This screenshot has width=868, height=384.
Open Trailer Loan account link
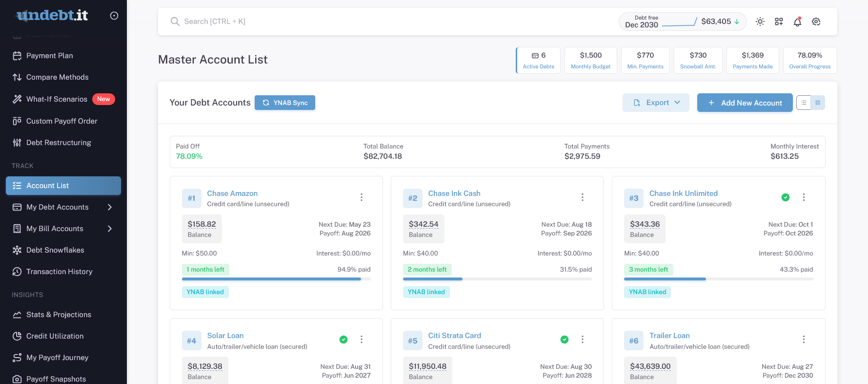tap(669, 336)
